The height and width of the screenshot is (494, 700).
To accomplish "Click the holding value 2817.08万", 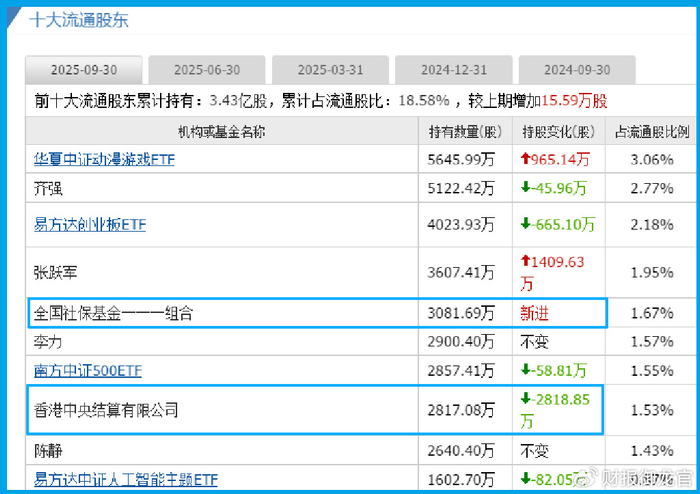I will (461, 410).
